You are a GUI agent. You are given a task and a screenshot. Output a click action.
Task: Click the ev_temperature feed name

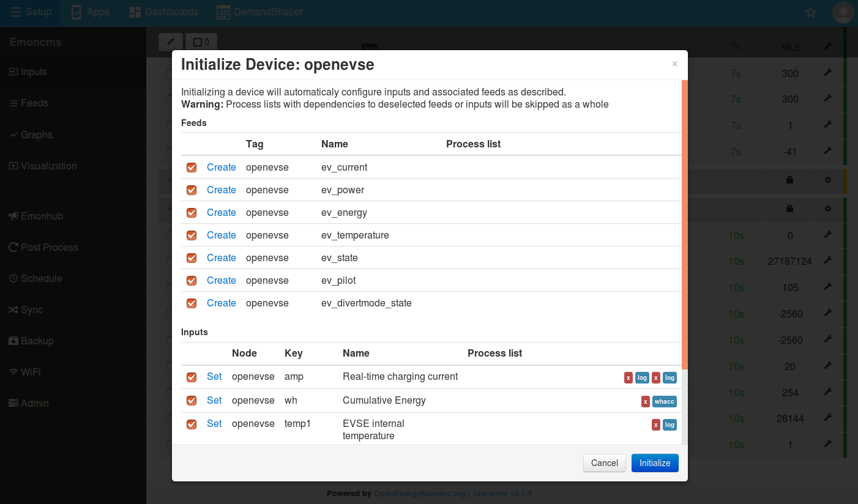point(355,235)
